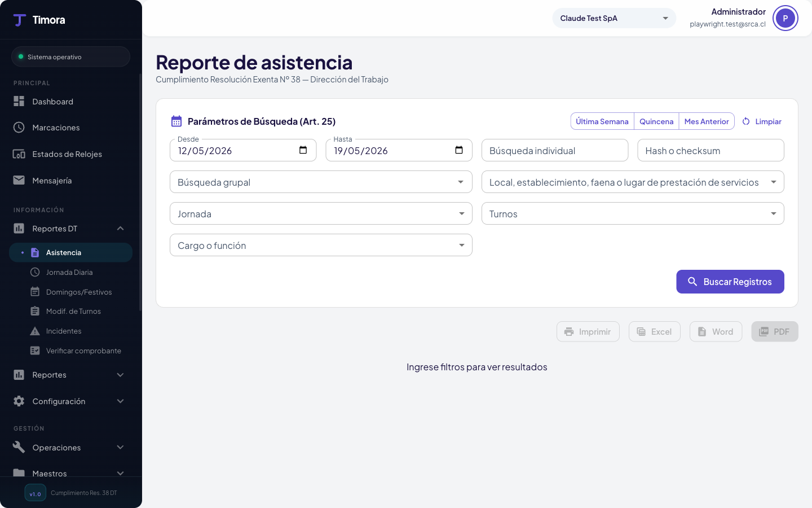Screen dimensions: 812x508
Task: Select Domingos/Festivos report
Action: (70, 292)
